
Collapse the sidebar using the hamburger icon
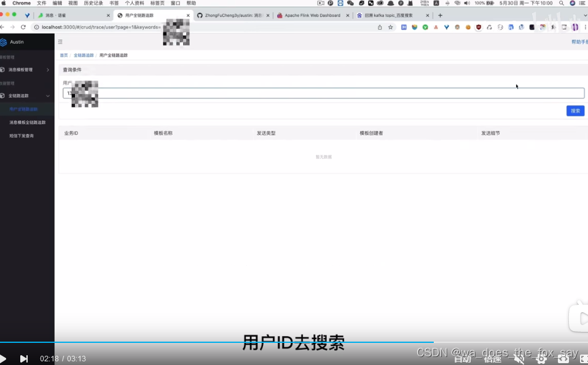pos(60,42)
